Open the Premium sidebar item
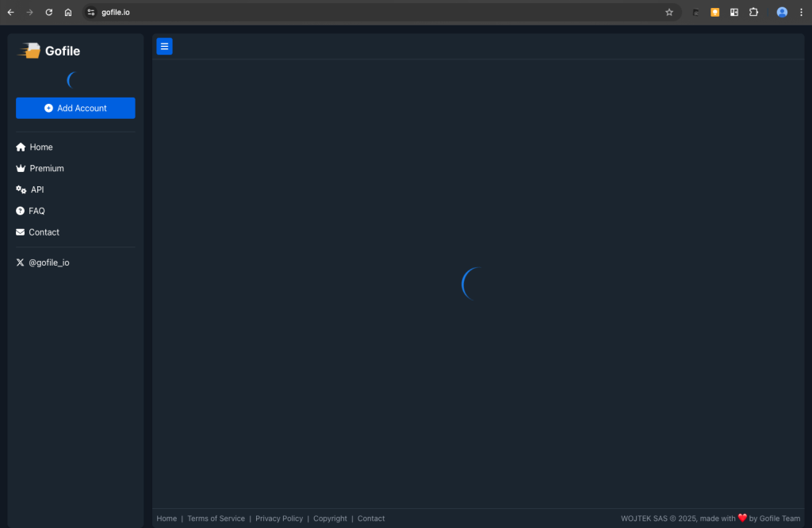Viewport: 812px width, 528px height. [x=40, y=168]
